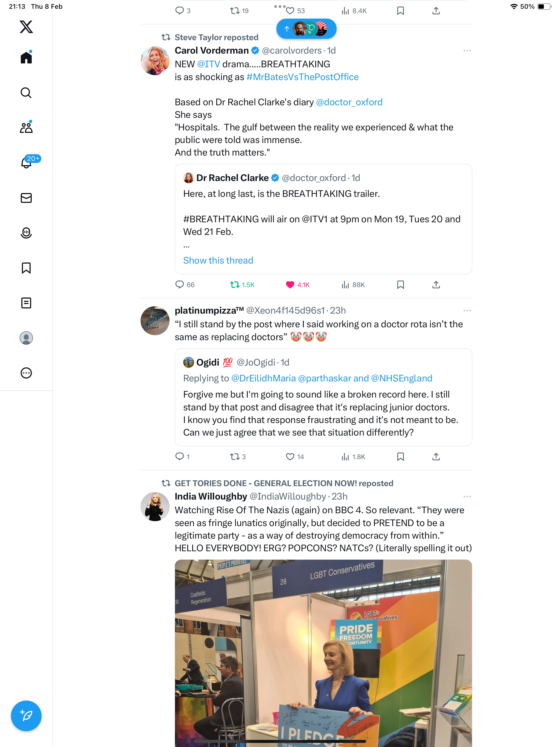This screenshot has height=747, width=560.
Task: Open the Lists icon in sidebar
Action: pos(26,303)
